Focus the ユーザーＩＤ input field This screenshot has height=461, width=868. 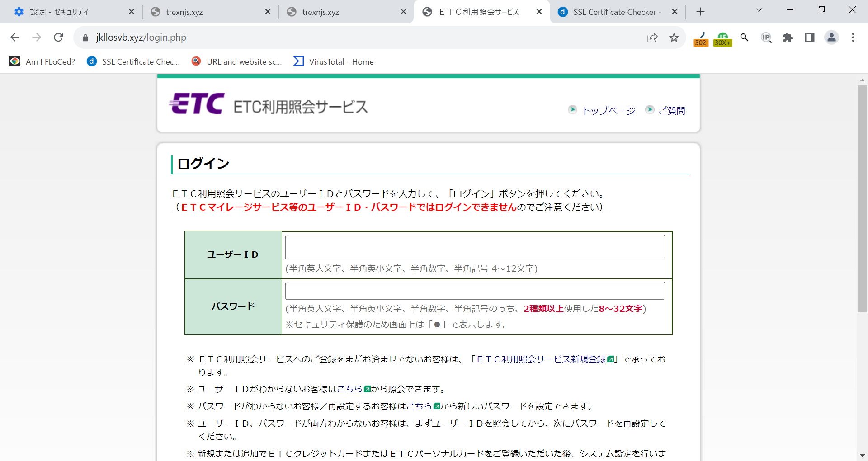(x=475, y=247)
